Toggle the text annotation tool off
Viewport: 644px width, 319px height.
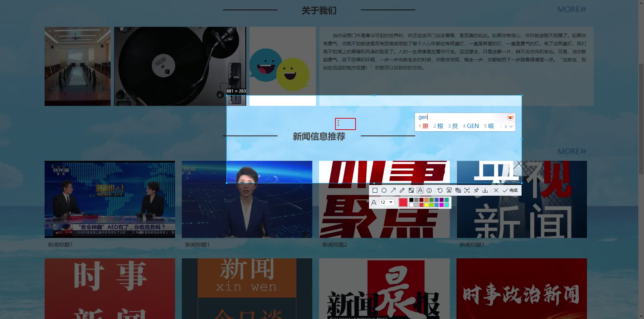point(420,190)
